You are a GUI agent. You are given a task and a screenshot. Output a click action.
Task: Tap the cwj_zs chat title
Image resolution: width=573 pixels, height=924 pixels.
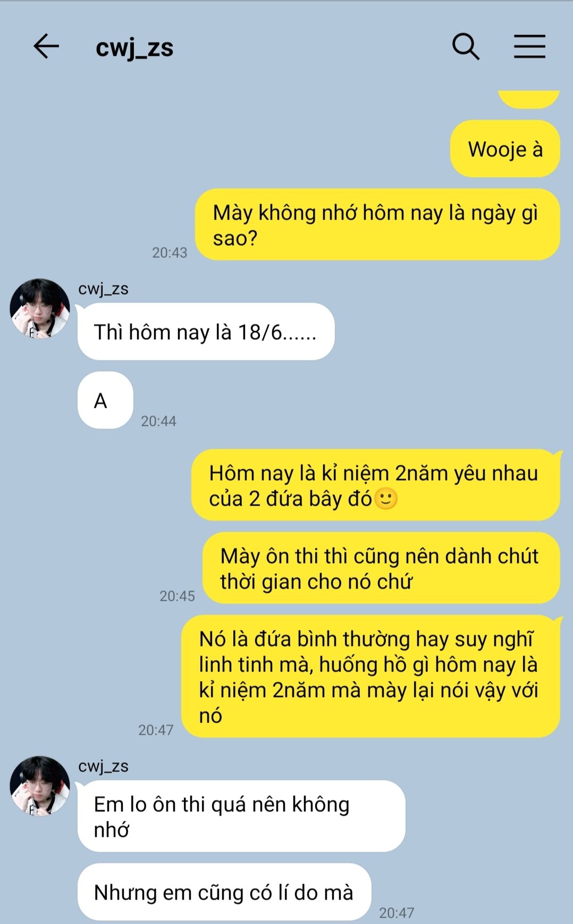pos(134,48)
